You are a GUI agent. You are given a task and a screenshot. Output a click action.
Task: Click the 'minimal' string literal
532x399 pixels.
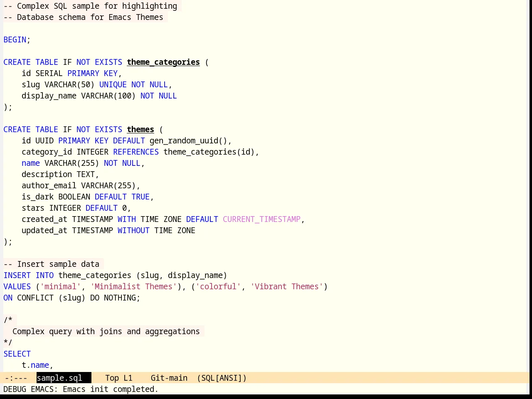[x=61, y=286]
